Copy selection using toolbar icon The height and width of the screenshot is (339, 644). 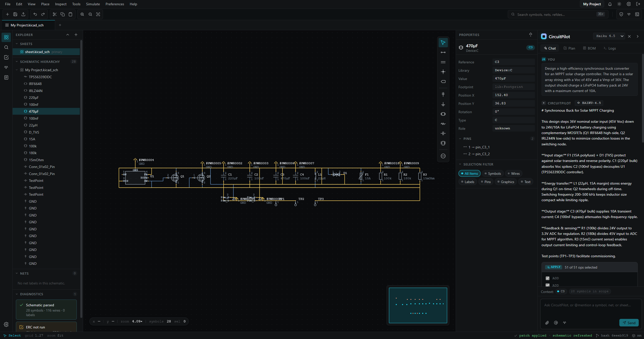pyautogui.click(x=63, y=14)
